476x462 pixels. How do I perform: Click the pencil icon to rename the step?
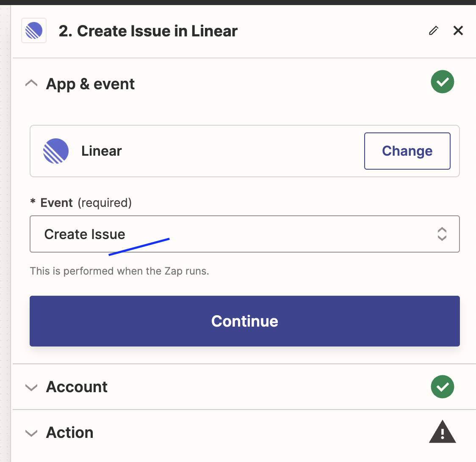[433, 31]
